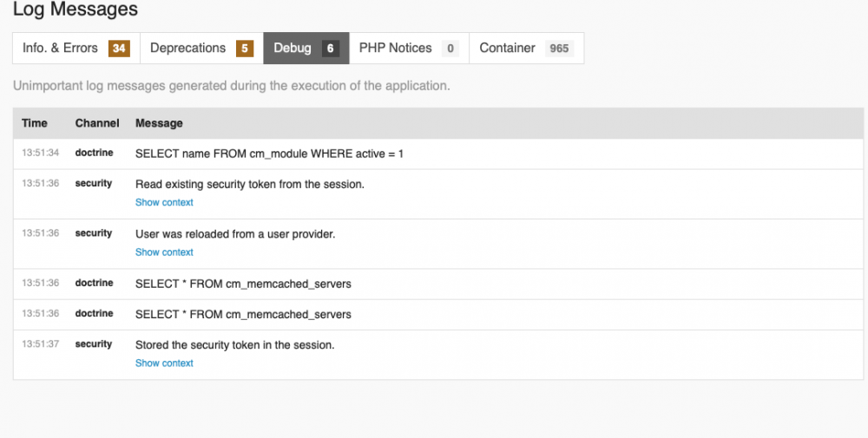The height and width of the screenshot is (438, 868).
Task: Click the 13:51:37 timestamp
Action: tap(40, 344)
